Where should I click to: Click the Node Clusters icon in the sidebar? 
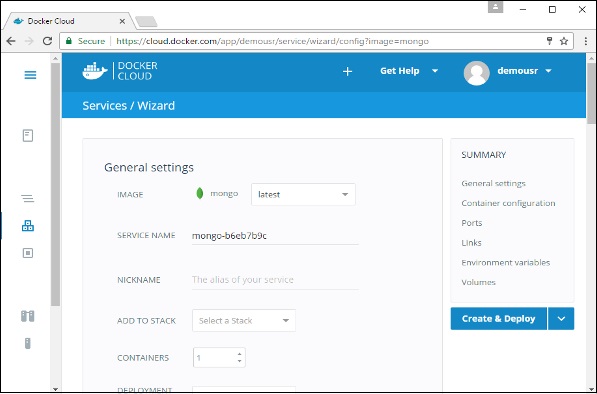tap(27, 316)
